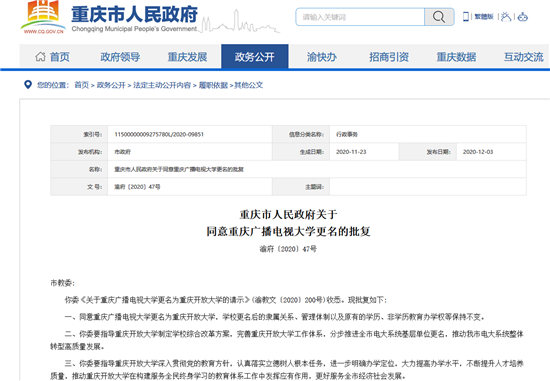Go to the 首页 navigation tab
Viewport: 550px width, 381px height.
53,56
